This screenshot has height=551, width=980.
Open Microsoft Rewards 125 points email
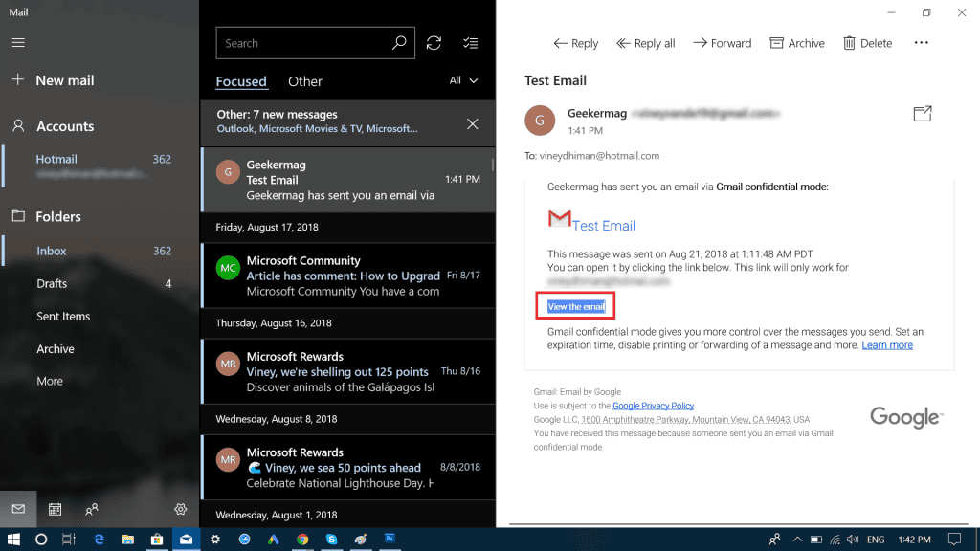pos(347,372)
